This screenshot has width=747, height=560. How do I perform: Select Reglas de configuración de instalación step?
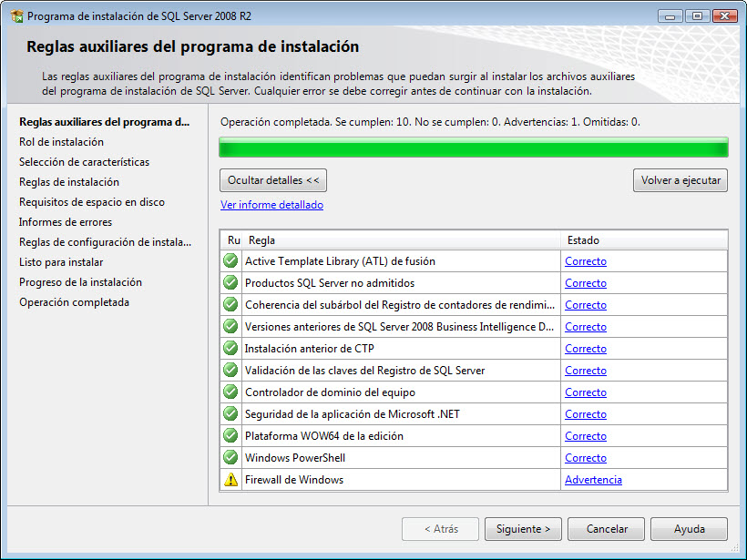pos(106,242)
